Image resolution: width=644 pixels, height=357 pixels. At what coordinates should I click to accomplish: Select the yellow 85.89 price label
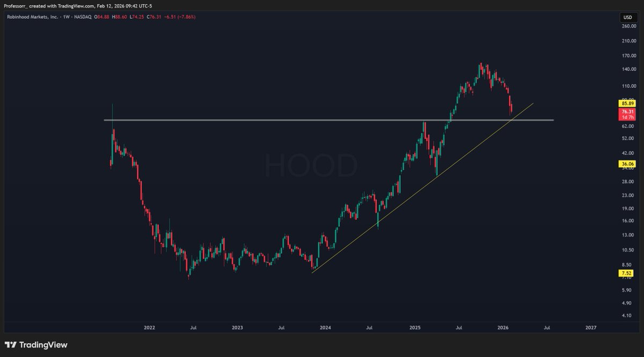pos(627,103)
